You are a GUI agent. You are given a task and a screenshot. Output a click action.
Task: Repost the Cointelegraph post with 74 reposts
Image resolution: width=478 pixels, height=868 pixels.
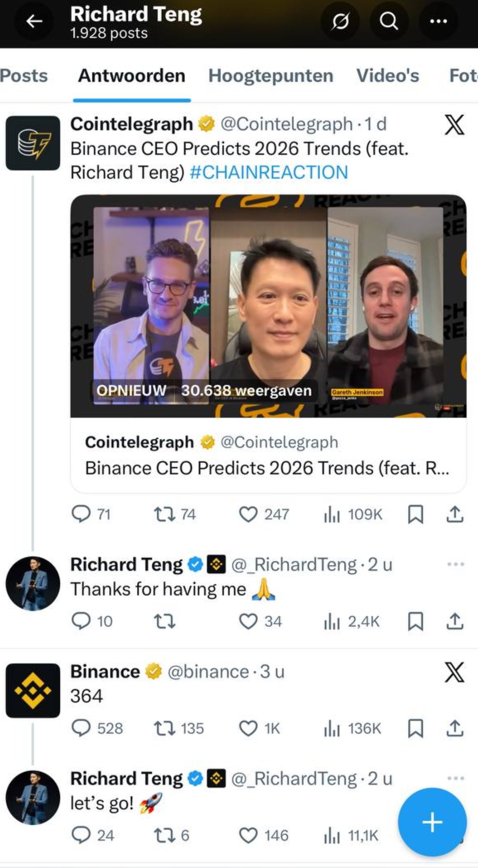164,515
